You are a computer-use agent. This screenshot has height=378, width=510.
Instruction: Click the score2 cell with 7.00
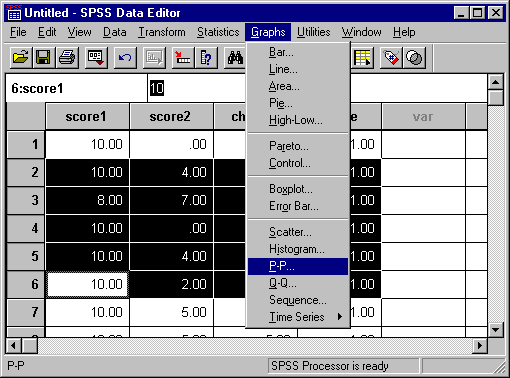[x=171, y=200]
